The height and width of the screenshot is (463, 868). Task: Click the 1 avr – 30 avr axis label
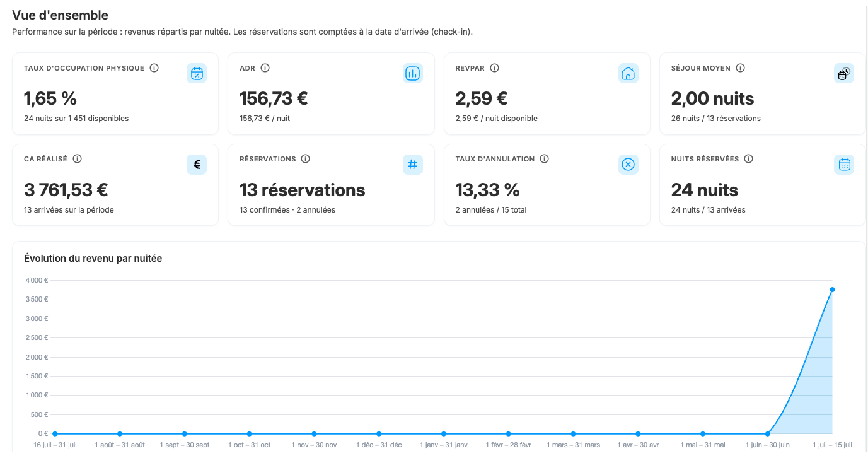(x=638, y=445)
